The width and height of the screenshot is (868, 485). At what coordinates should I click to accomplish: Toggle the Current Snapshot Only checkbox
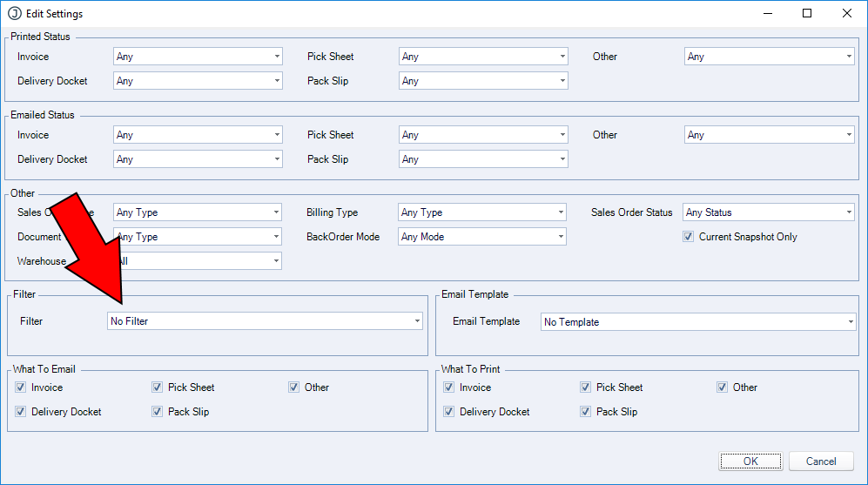(689, 237)
